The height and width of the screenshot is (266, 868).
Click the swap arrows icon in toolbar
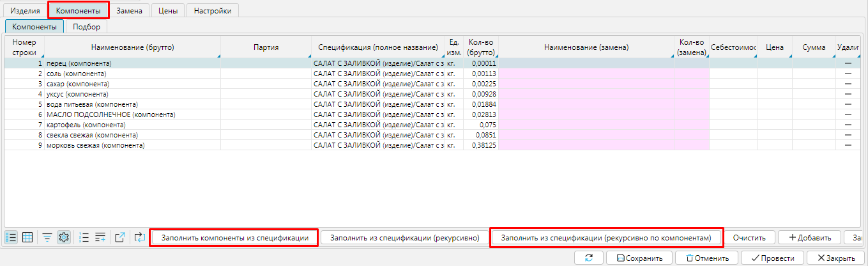tap(140, 237)
